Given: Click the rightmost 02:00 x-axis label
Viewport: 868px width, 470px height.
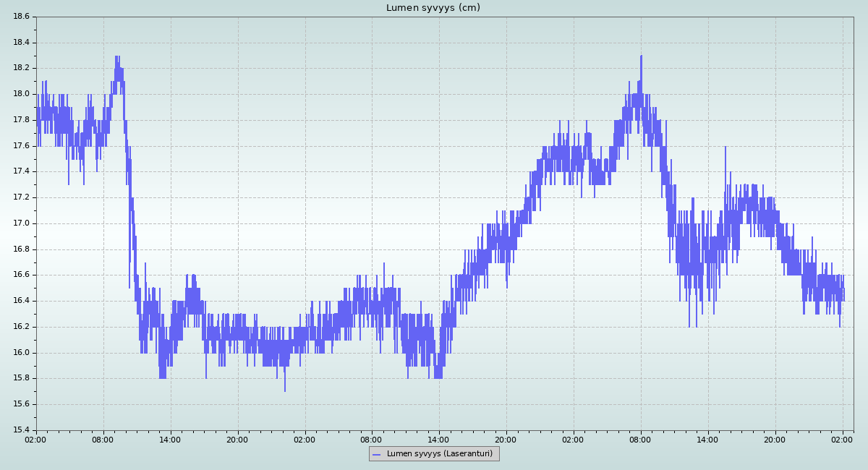Looking at the screenshot, I should click(842, 440).
